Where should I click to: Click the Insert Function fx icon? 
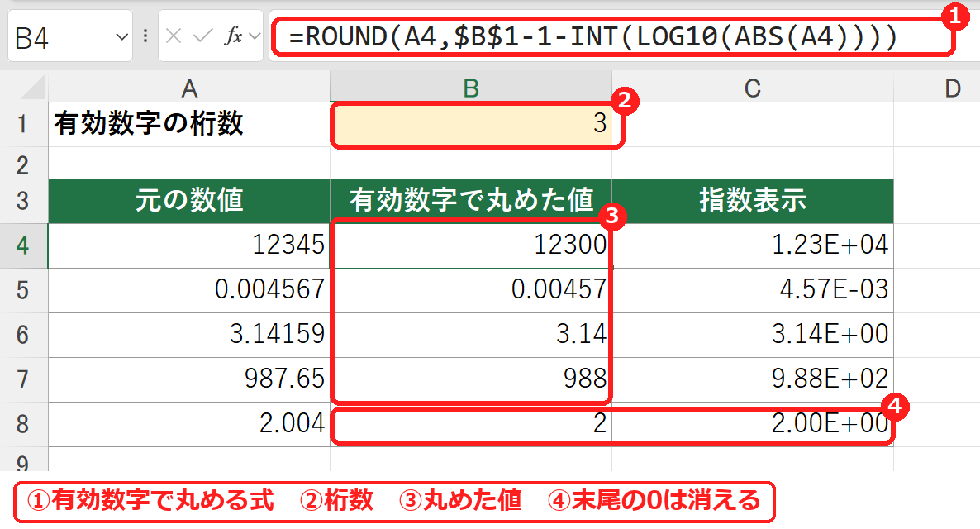point(233,36)
